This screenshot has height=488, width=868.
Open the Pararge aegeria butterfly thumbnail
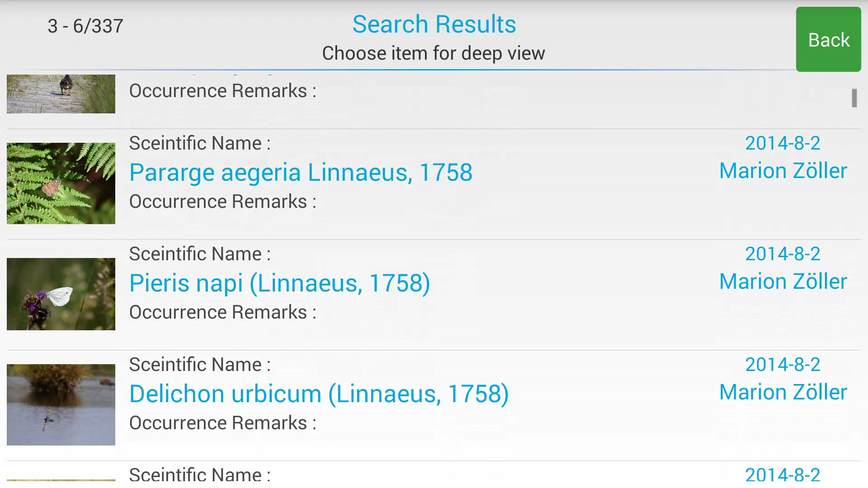61,183
